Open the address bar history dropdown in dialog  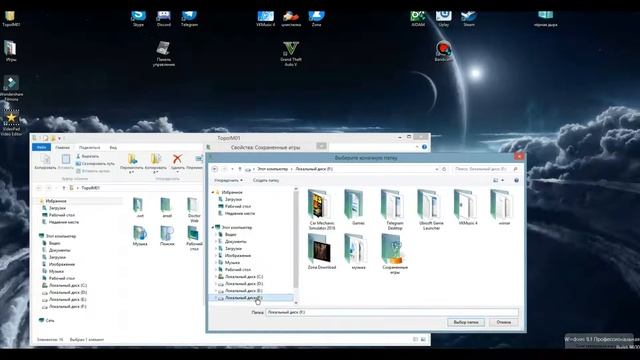(437, 169)
